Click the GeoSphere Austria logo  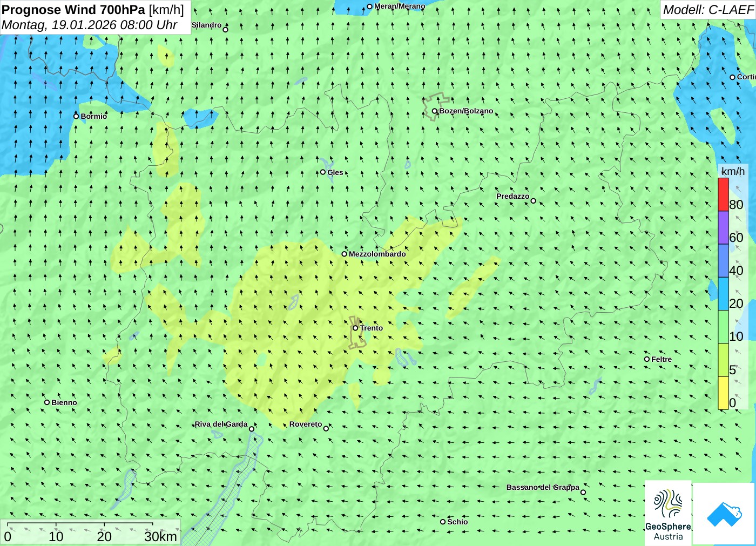[x=668, y=512]
